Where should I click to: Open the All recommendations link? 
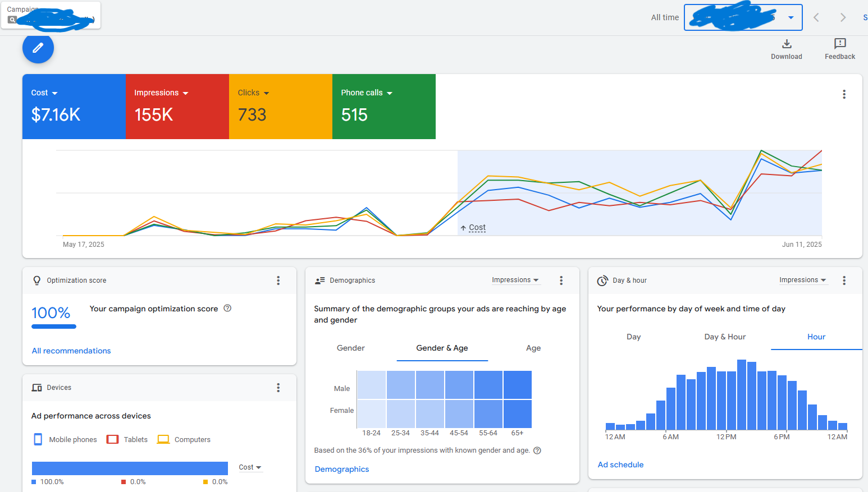71,351
